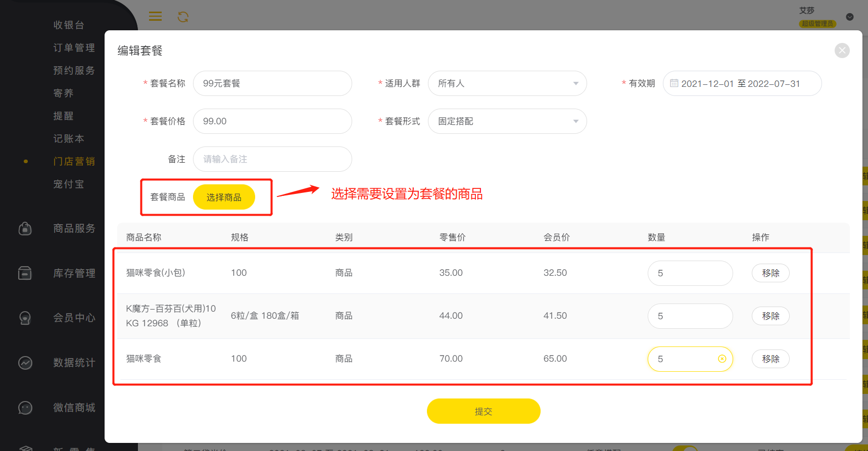Viewport: 868px width, 451px height.
Task: Click the refresh icon in header
Action: pos(183,17)
